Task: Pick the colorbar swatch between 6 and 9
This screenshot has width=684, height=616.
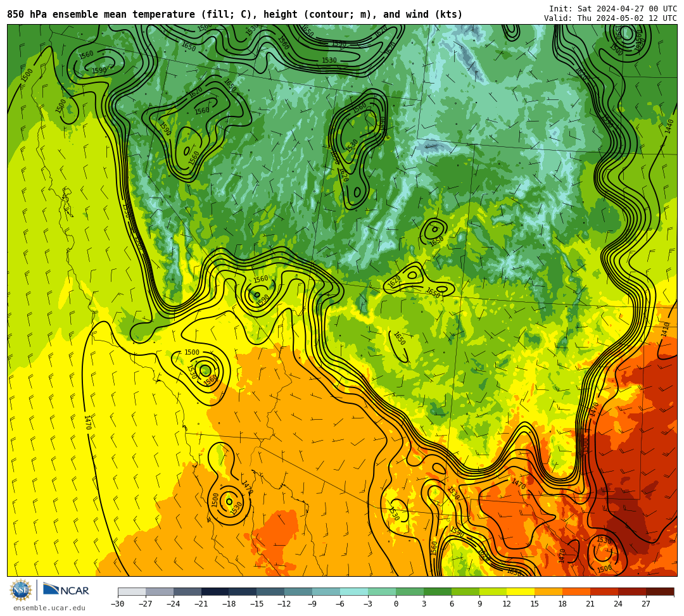Action: coord(465,591)
